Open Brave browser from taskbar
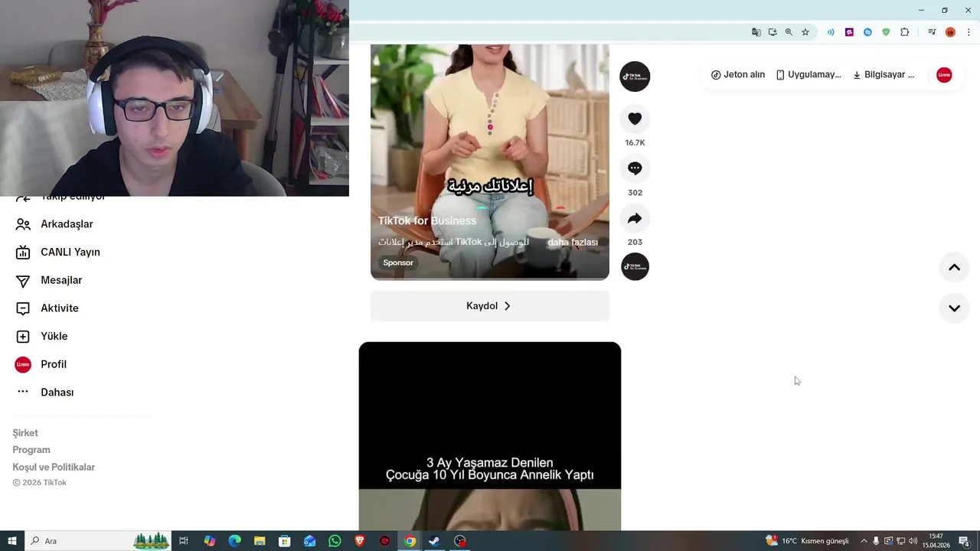This screenshot has width=980, height=551. 360,541
